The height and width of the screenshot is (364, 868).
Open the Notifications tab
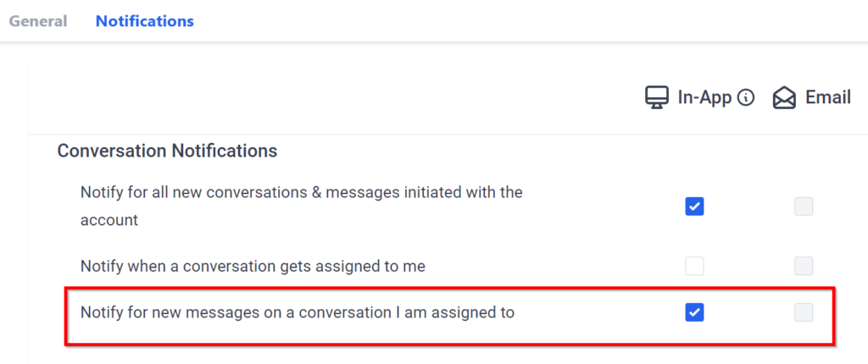[144, 21]
